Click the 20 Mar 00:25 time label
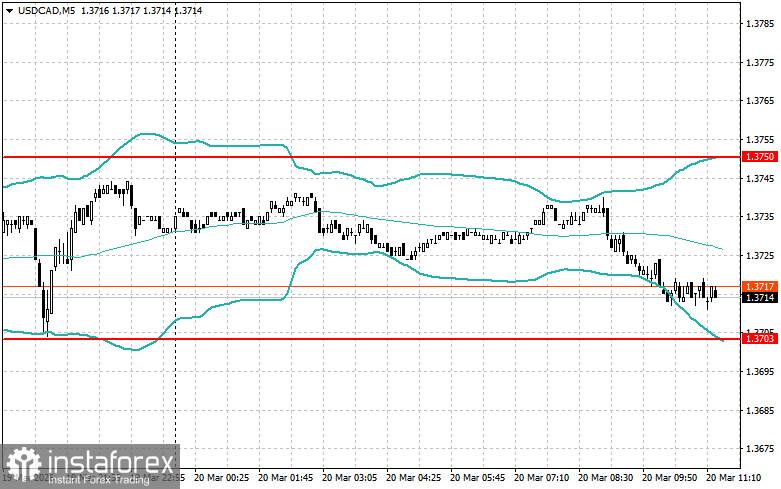The image size is (781, 489). click(x=222, y=478)
